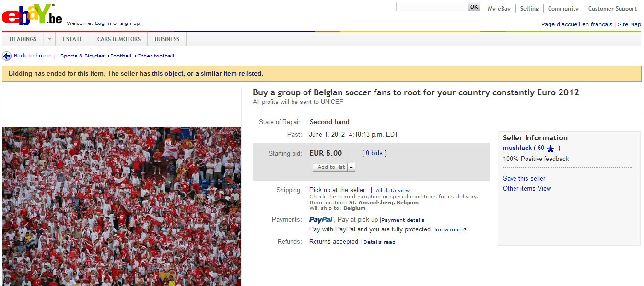The width and height of the screenshot is (644, 286).
Task: Open the Estate tab
Action: 73,39
